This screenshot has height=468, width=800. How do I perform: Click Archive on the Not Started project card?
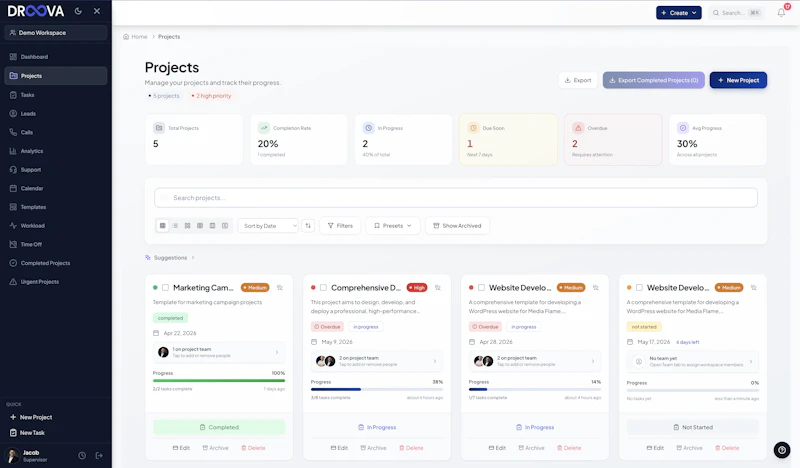(x=689, y=448)
